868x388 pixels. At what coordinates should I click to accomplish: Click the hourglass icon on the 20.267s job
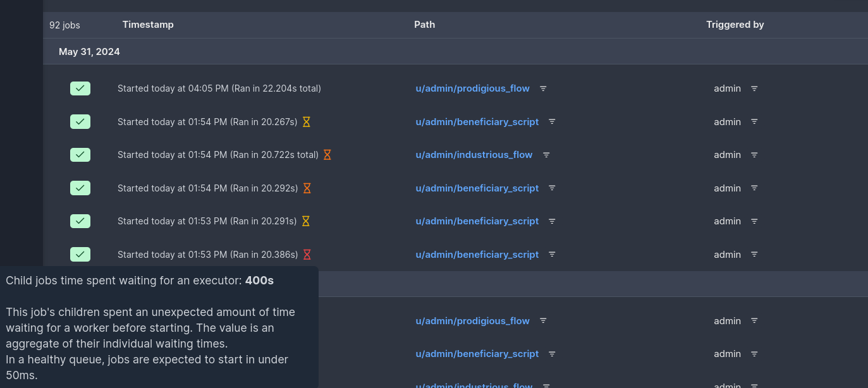coord(307,122)
